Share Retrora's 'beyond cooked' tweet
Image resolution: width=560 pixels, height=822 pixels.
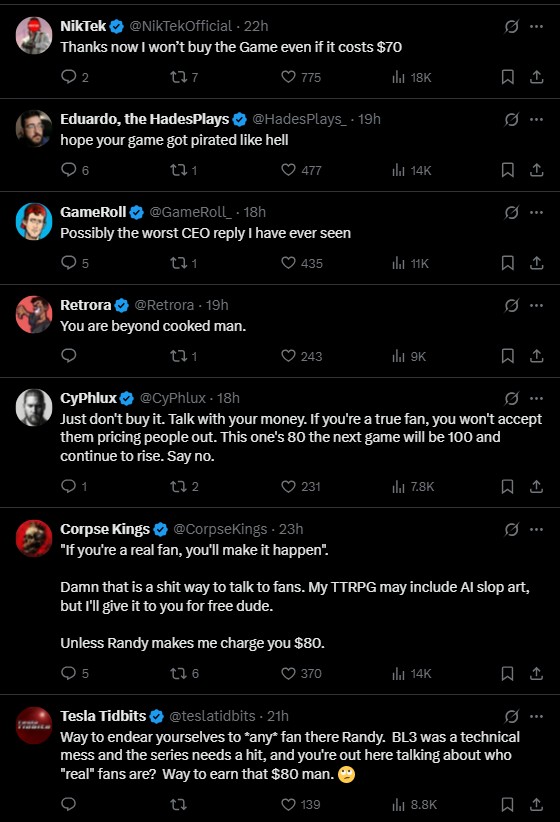(x=536, y=356)
